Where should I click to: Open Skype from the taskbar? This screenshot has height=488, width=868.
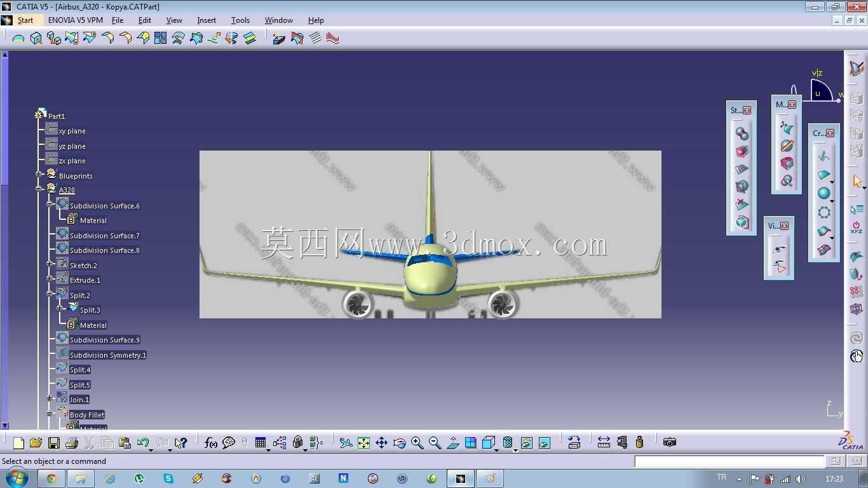coord(168,478)
